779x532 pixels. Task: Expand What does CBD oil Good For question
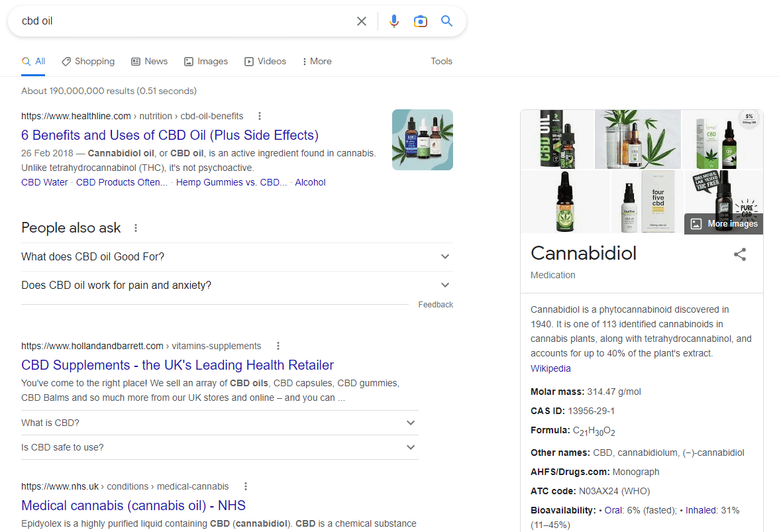pyautogui.click(x=237, y=257)
